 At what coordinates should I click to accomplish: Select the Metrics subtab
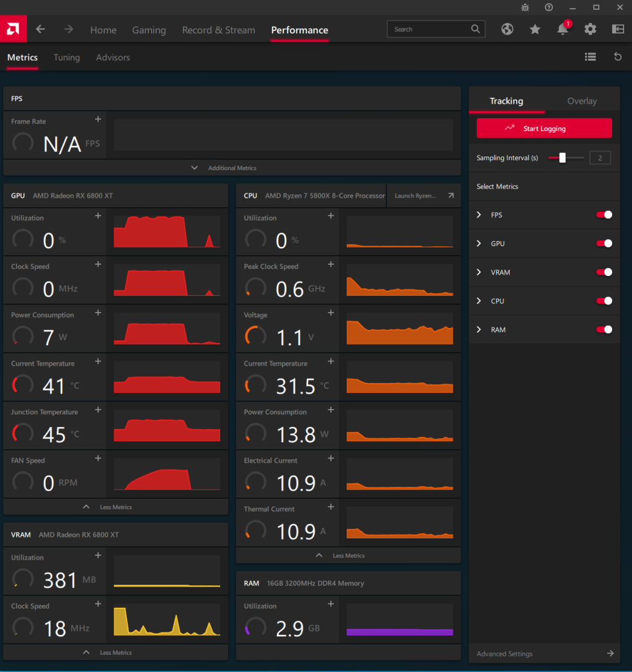(x=23, y=58)
